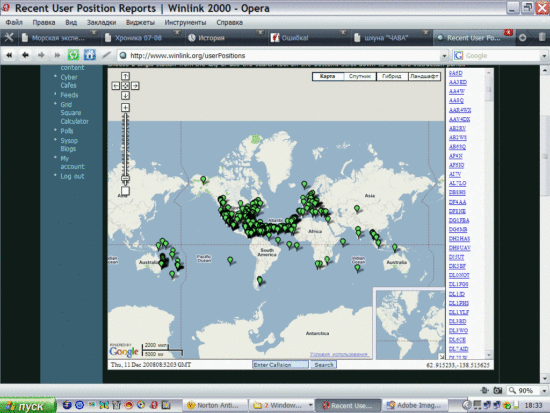
Task: Zoom out the map with bottom button
Action: pos(125,191)
